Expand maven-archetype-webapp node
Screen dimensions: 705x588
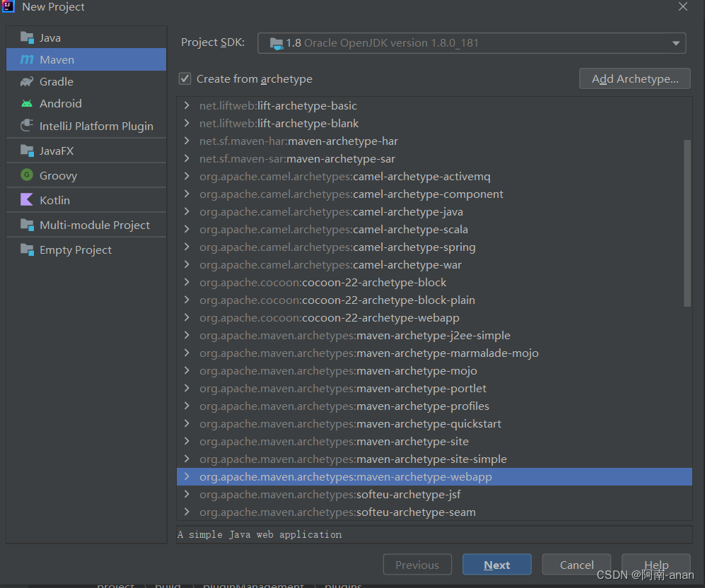click(187, 476)
